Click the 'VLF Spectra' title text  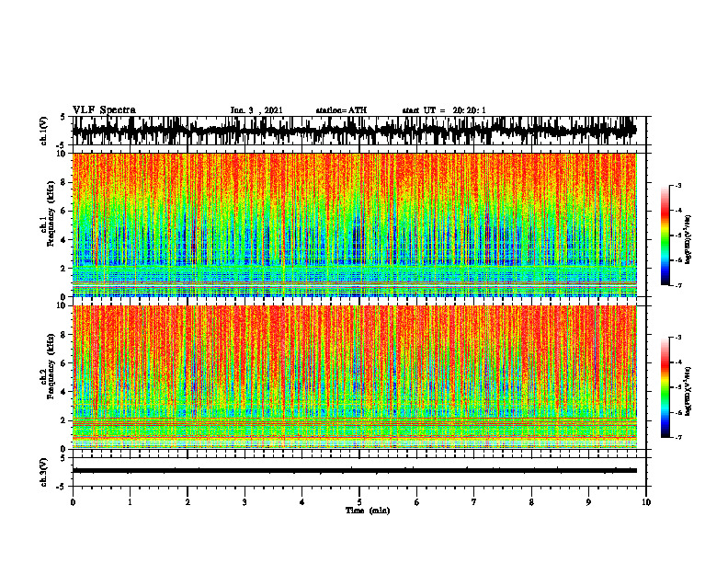(104, 110)
